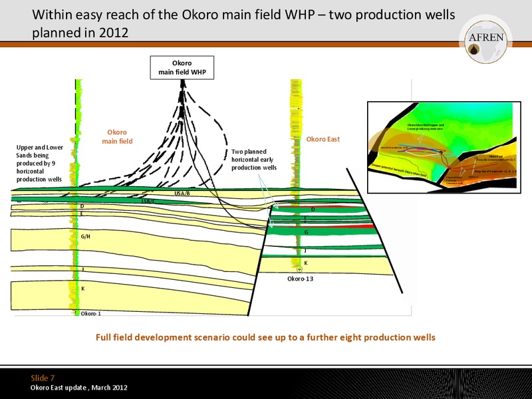Screen dimensions: 532x399
Task: Click the orange 'Okoro main field' label
Action: tap(118, 137)
